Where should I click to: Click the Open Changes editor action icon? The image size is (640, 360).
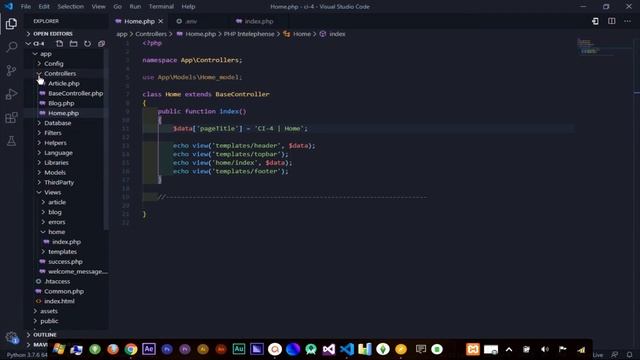(596, 21)
